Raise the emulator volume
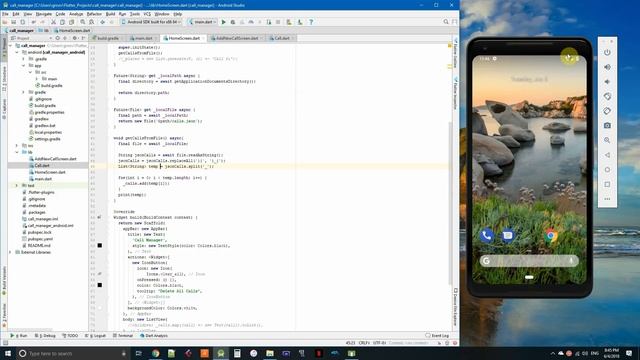The width and height of the screenshot is (640, 360). (607, 67)
